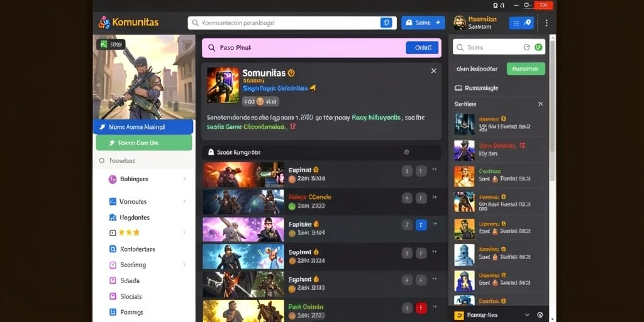Toggle the refresh icon in the Soims search box
Viewport: 644px width, 322px height.
tap(526, 47)
